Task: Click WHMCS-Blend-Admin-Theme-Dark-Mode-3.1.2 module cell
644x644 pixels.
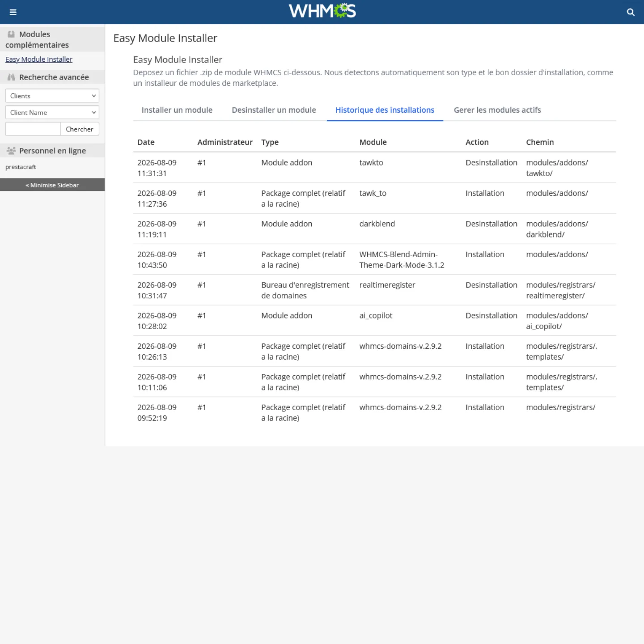Action: coord(402,259)
